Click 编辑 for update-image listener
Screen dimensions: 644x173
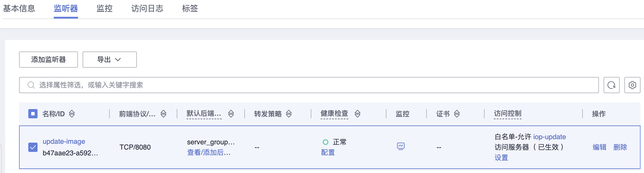coord(600,147)
